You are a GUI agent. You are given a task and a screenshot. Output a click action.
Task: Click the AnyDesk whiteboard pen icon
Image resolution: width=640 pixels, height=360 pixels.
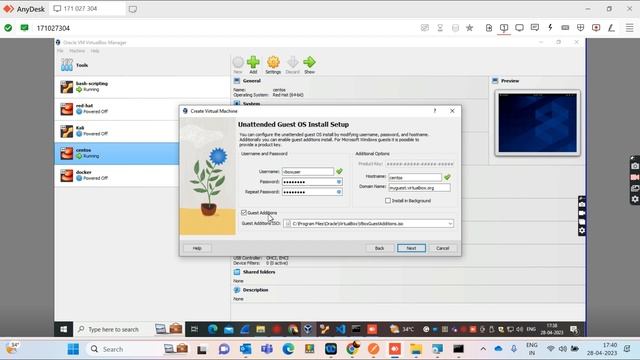(611, 28)
